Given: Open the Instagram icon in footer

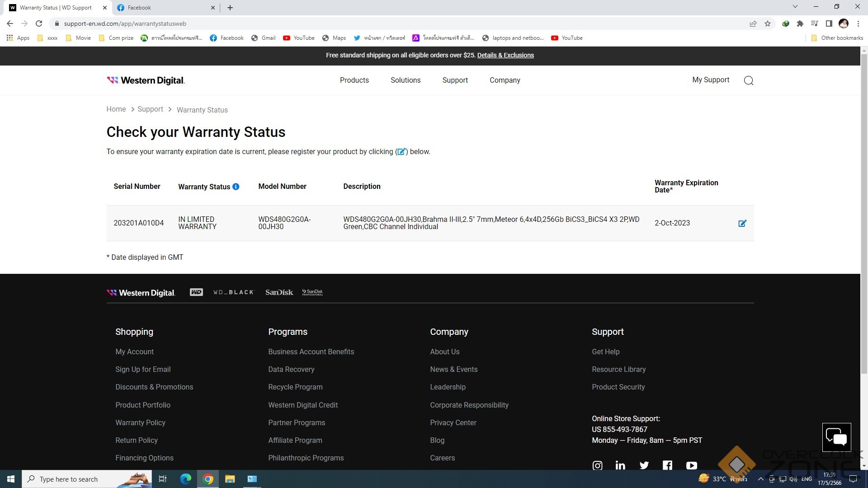Looking at the screenshot, I should coord(597,465).
